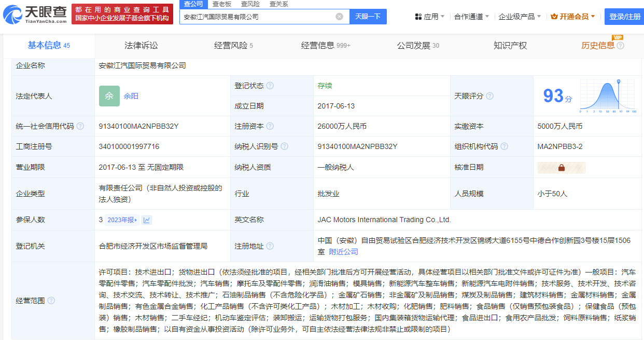The width and height of the screenshot is (644, 340).
Task: Click help icon next to 历史信息
Action: tap(621, 46)
